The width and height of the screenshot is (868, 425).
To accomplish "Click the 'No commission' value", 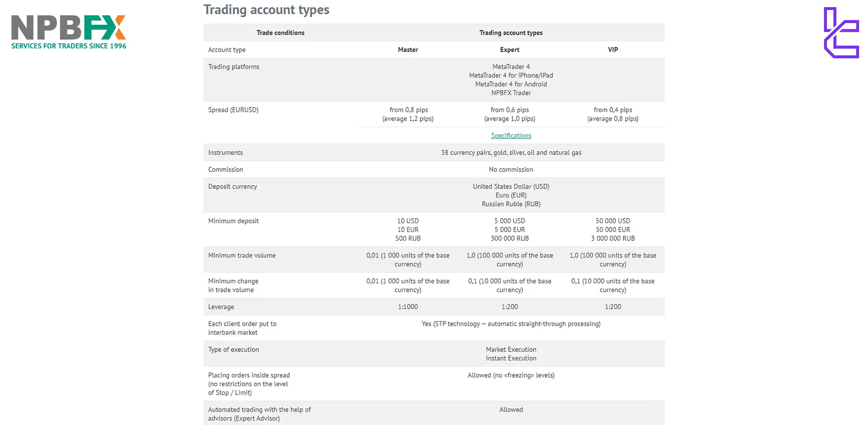I will click(511, 169).
